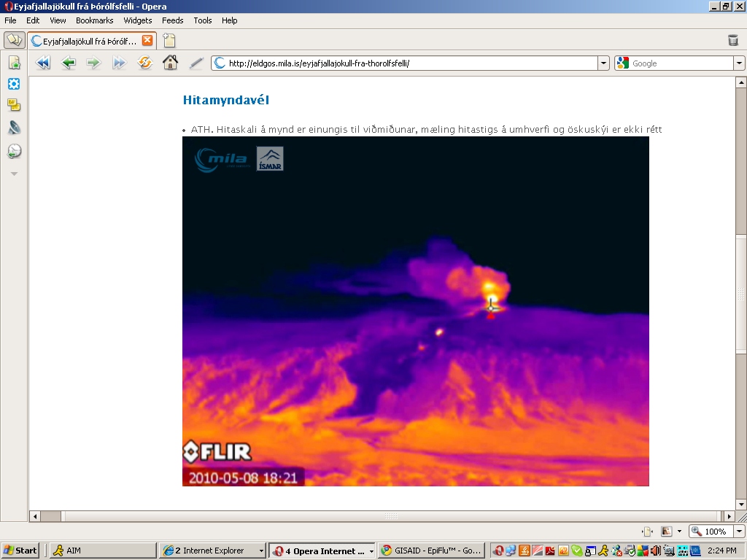Screen dimensions: 747x560
Task: Click the horizontal scrollbar thumb
Action: pyautogui.click(x=391, y=516)
